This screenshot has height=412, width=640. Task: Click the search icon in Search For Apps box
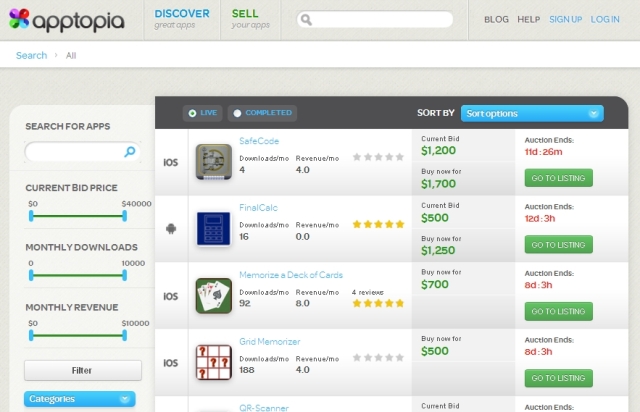coord(130,152)
